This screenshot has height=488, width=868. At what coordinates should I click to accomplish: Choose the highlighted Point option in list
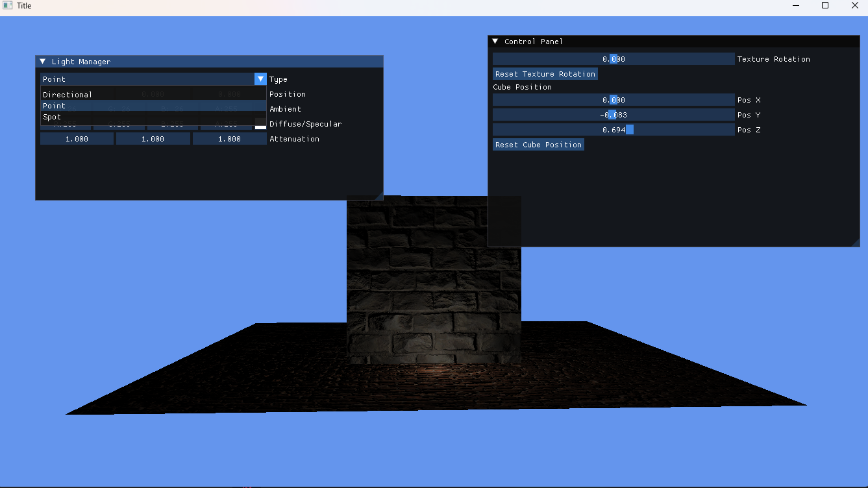coord(153,106)
